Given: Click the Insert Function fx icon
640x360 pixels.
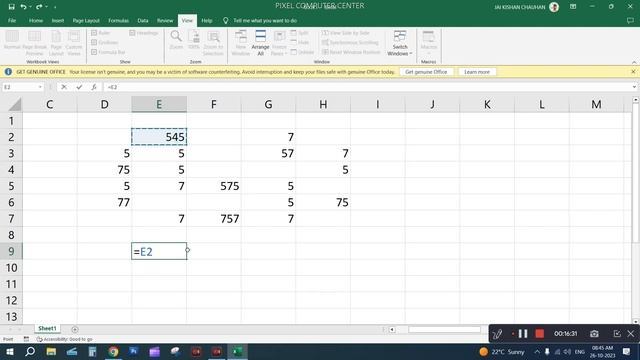Looking at the screenshot, I should pos(94,87).
